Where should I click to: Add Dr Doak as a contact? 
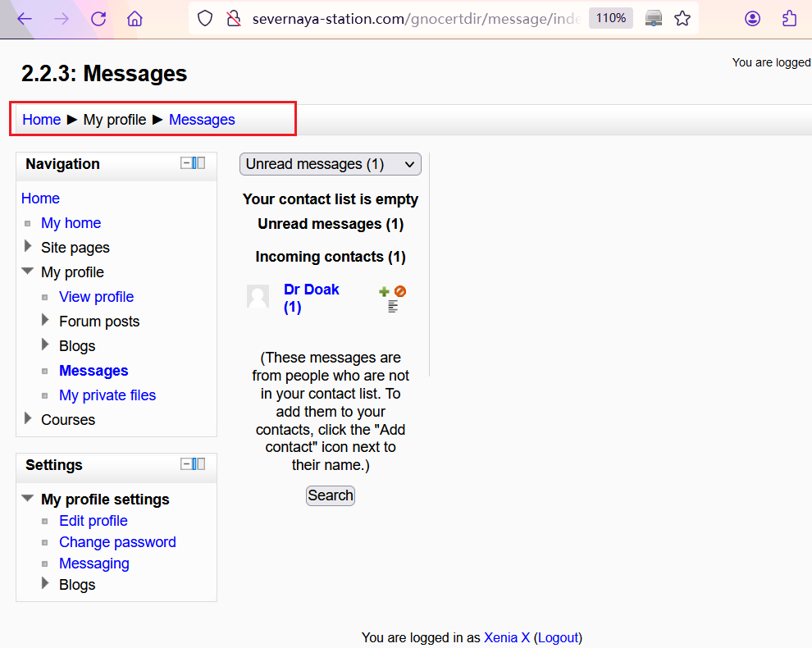384,291
